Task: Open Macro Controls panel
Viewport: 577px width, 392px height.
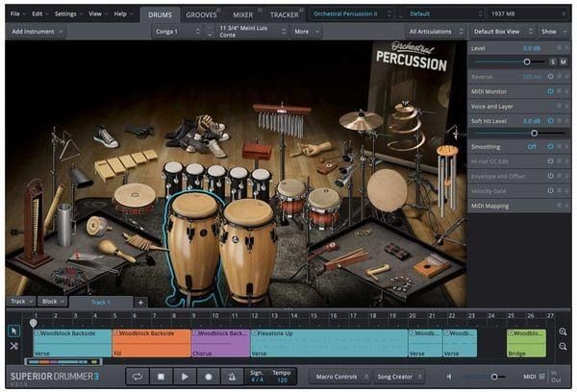Action: 339,377
